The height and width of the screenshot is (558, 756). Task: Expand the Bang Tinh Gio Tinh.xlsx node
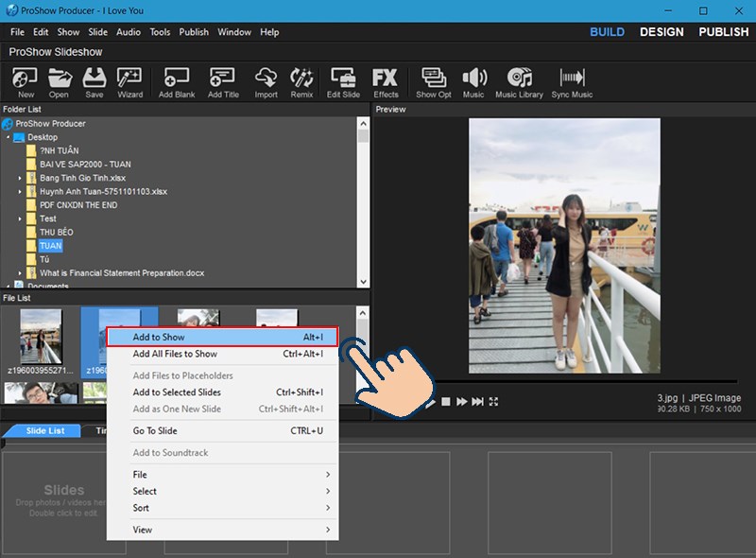(x=20, y=178)
